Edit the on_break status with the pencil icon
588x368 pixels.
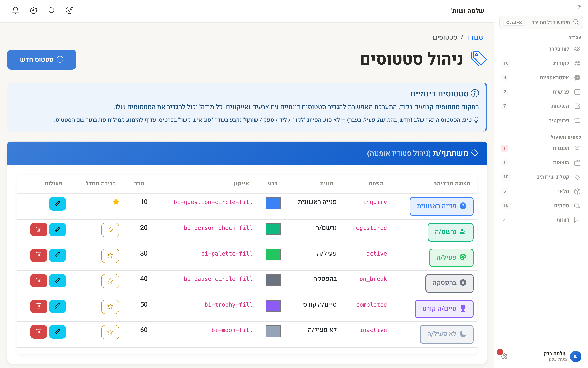[x=57, y=281]
